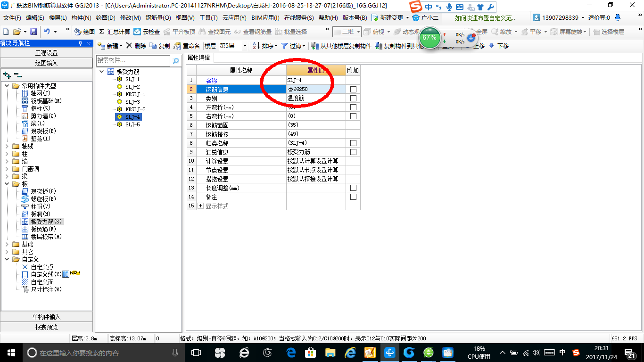Click the open folder toolbar icon
The image size is (644, 362).
point(17,32)
